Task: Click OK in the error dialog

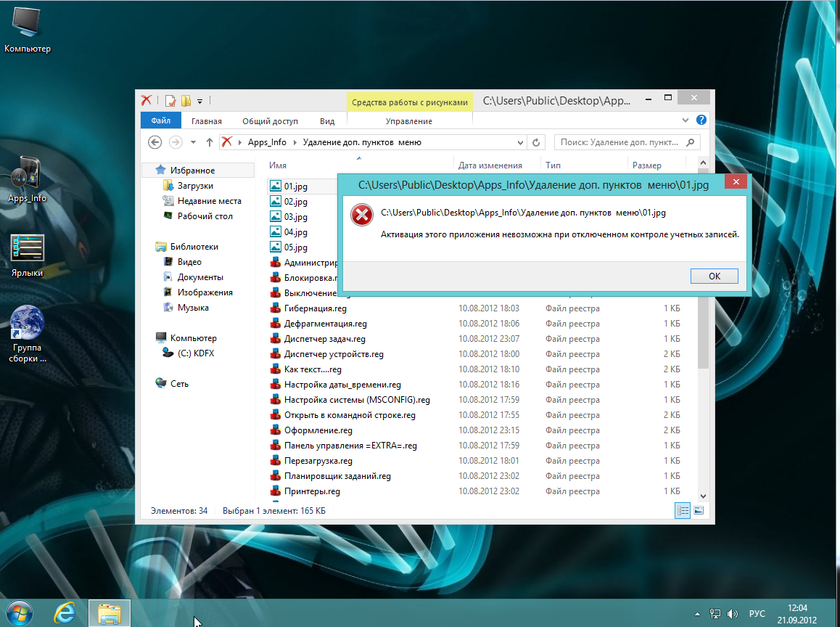Action: click(714, 276)
